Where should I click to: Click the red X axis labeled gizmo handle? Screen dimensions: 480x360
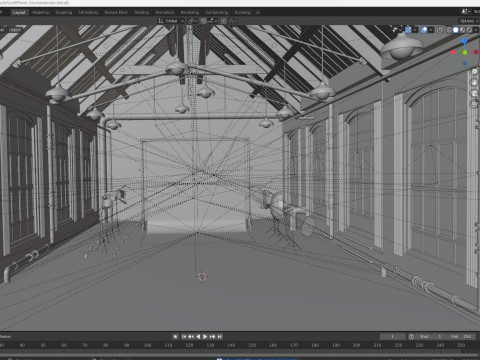point(476,52)
